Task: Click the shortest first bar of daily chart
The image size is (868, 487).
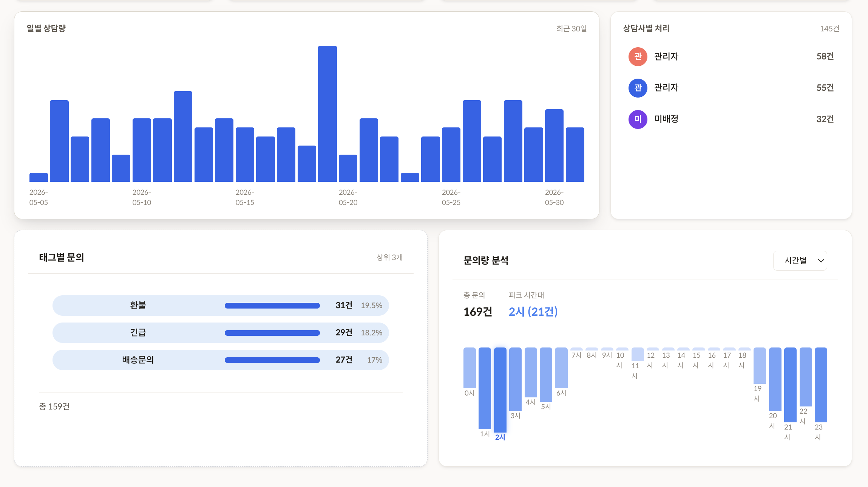Action: 39,177
